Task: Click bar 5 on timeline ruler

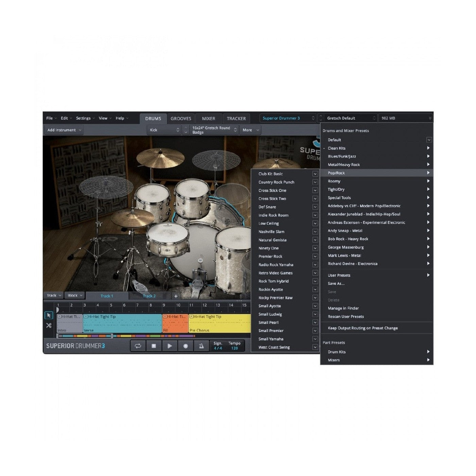Action: pos(111,305)
